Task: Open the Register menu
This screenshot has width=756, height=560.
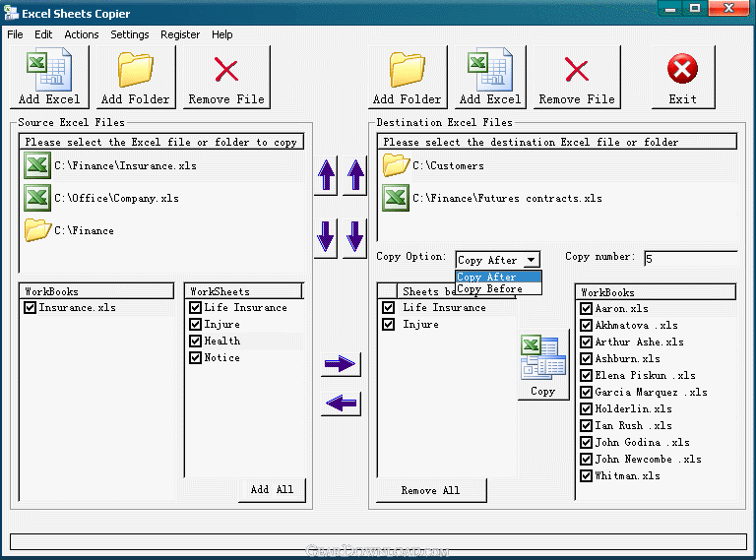Action: pyautogui.click(x=180, y=34)
